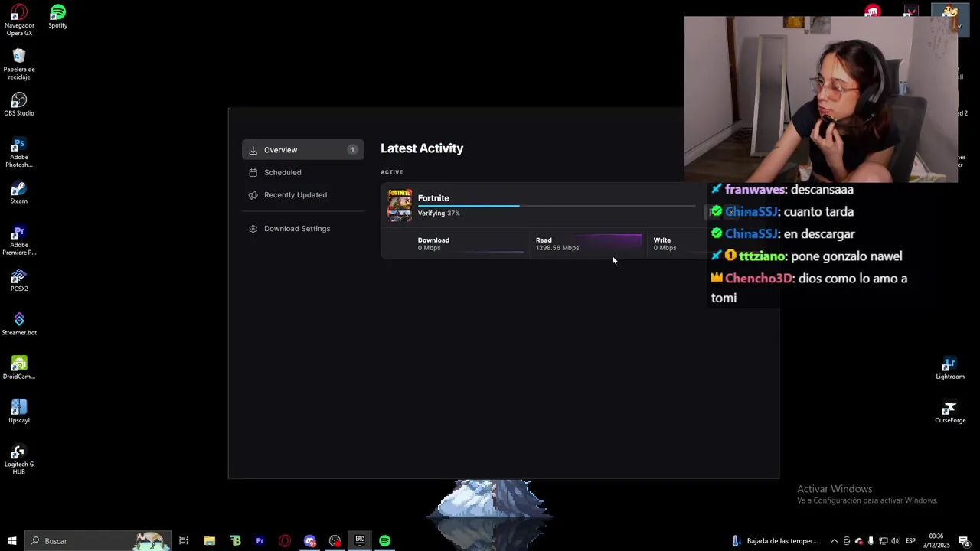Click the Fortnite verifying progress bar
The height and width of the screenshot is (551, 980).
click(556, 206)
